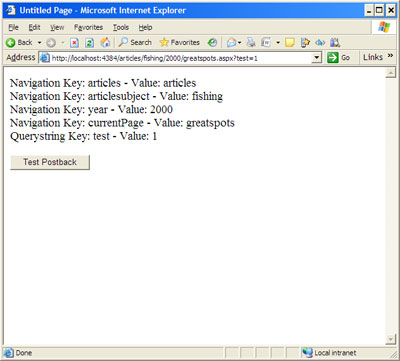Click the Stop loading icon
400x361 pixels.
(74, 43)
